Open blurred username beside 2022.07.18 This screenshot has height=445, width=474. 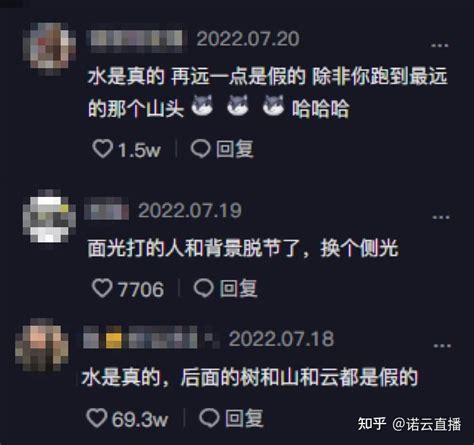(x=151, y=337)
